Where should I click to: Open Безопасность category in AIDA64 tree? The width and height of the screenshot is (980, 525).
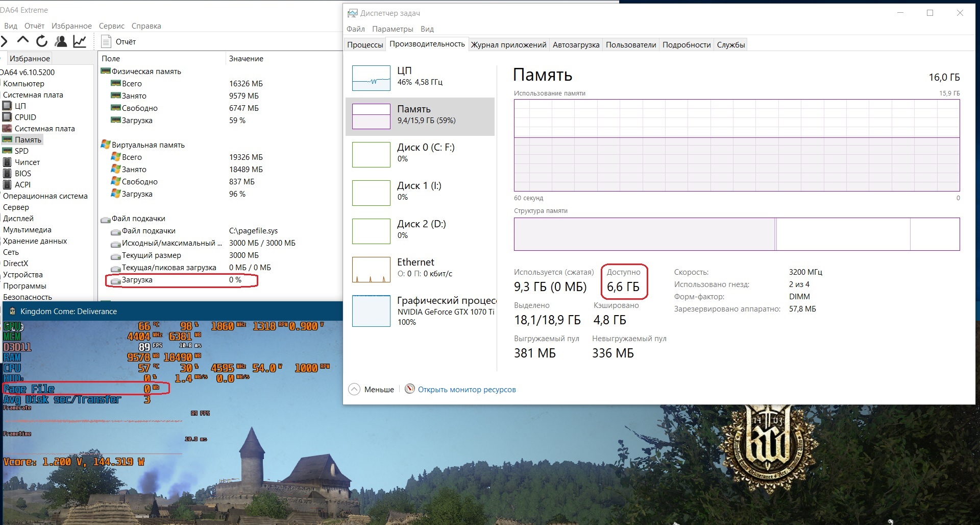pyautogui.click(x=28, y=297)
